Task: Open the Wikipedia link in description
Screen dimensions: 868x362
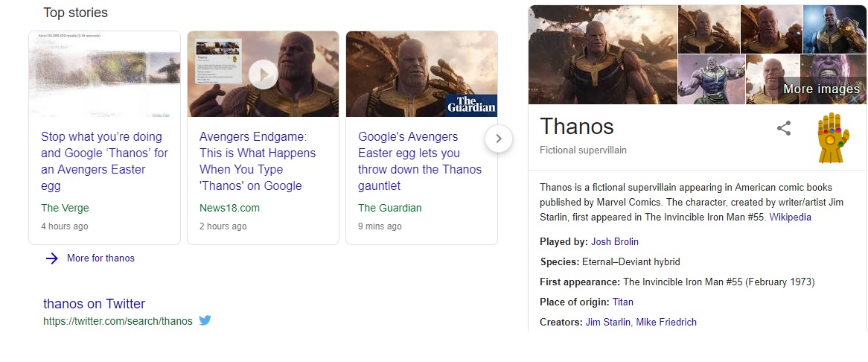Action: [790, 217]
